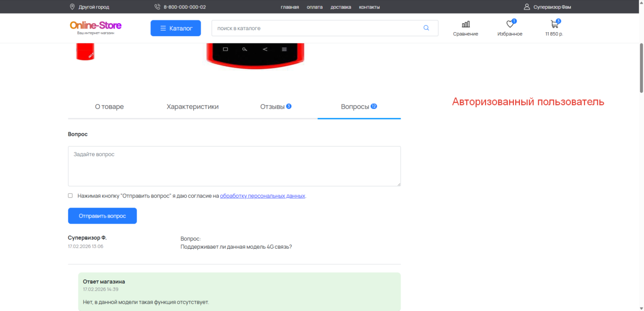
Task: Click the phone handset icon
Action: 157,7
